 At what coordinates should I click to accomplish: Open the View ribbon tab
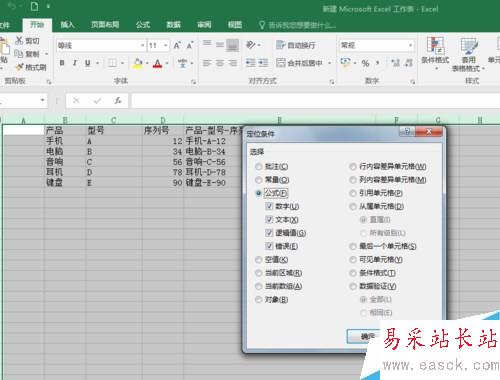(x=235, y=24)
